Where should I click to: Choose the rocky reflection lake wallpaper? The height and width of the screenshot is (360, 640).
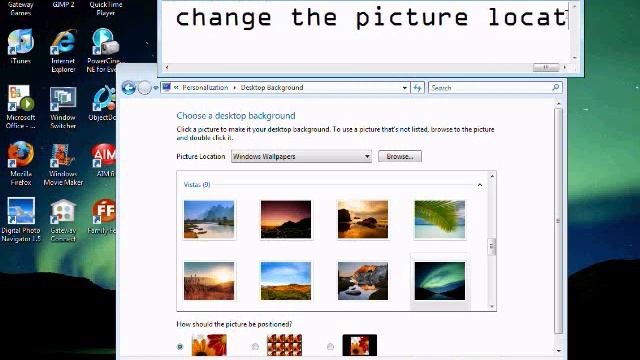pyautogui.click(x=362, y=281)
